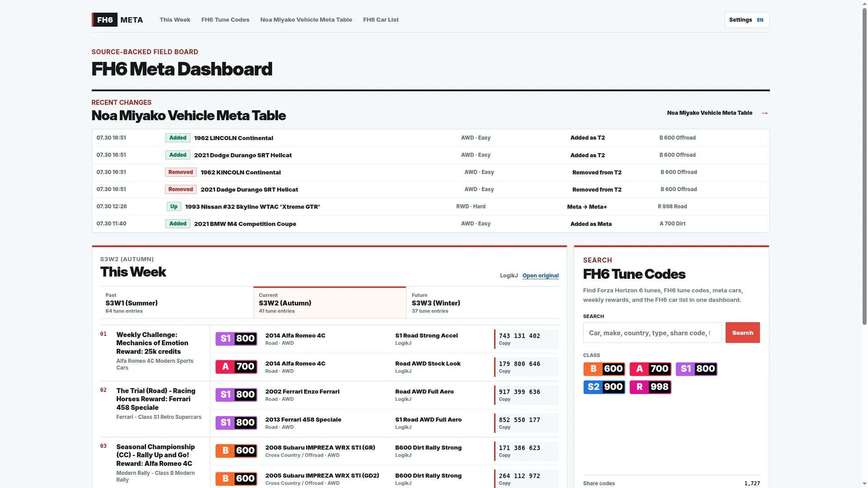Click the red Search button
The width and height of the screenshot is (868, 488).
tap(742, 333)
